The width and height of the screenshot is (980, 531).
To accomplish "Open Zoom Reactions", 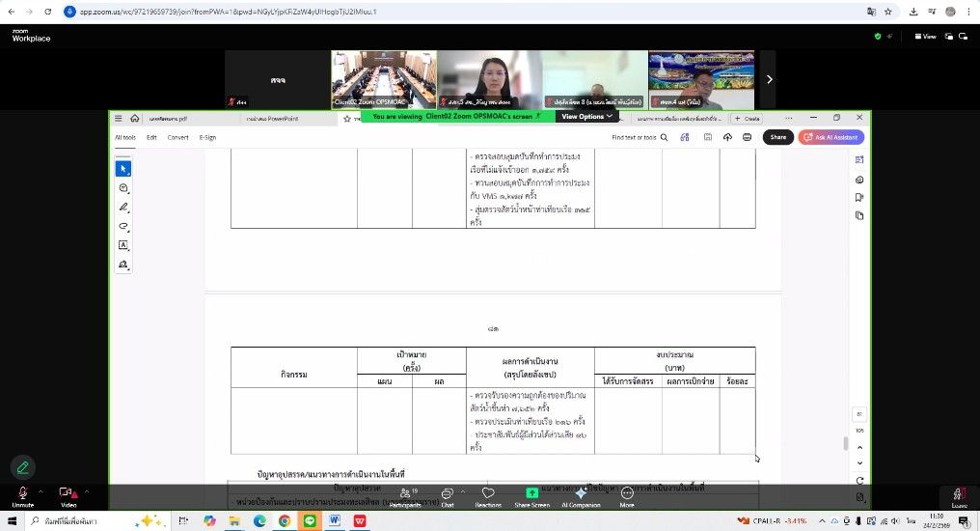I will pos(488,496).
